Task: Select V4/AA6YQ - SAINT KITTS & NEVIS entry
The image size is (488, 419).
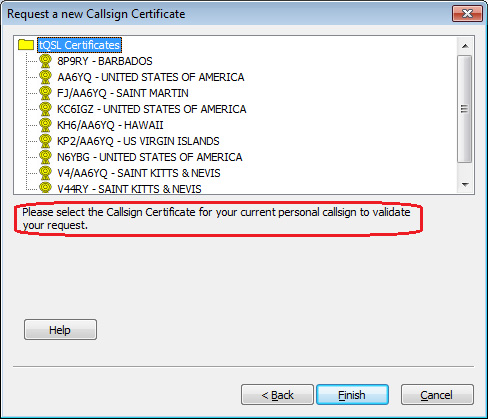Action: (x=139, y=173)
